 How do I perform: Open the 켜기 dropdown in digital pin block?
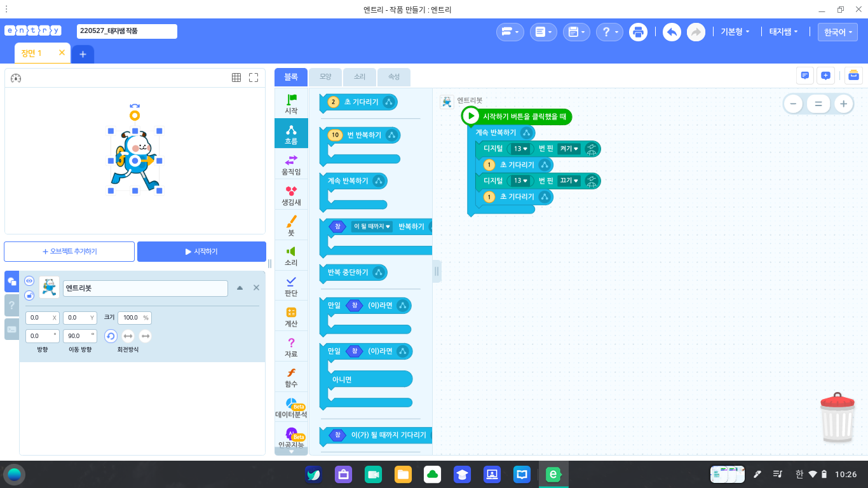569,149
